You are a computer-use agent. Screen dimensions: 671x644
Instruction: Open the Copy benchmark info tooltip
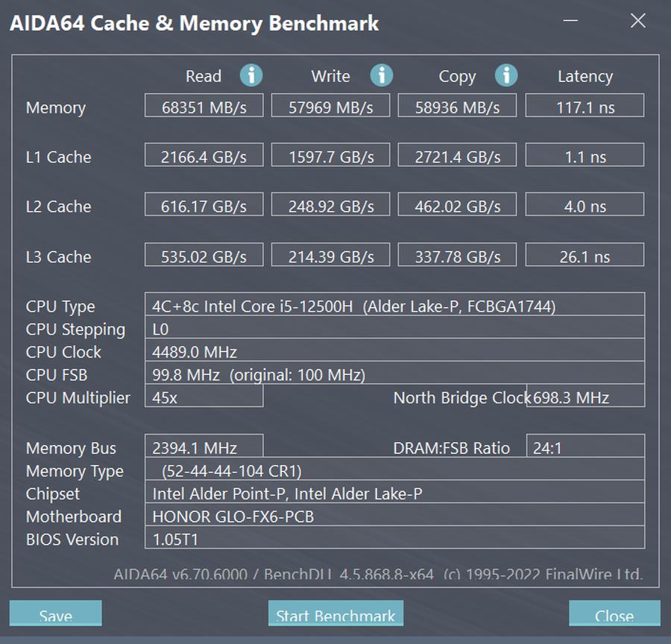click(506, 75)
